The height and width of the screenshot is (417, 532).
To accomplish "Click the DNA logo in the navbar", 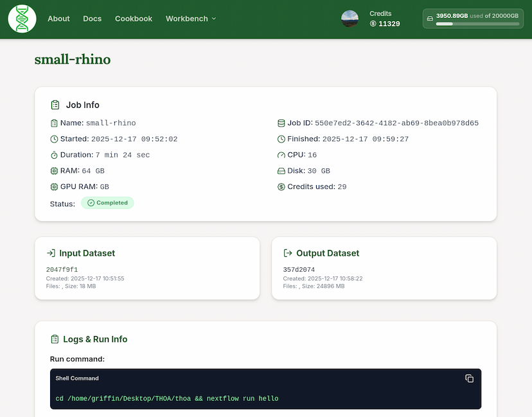I will click(x=21, y=19).
